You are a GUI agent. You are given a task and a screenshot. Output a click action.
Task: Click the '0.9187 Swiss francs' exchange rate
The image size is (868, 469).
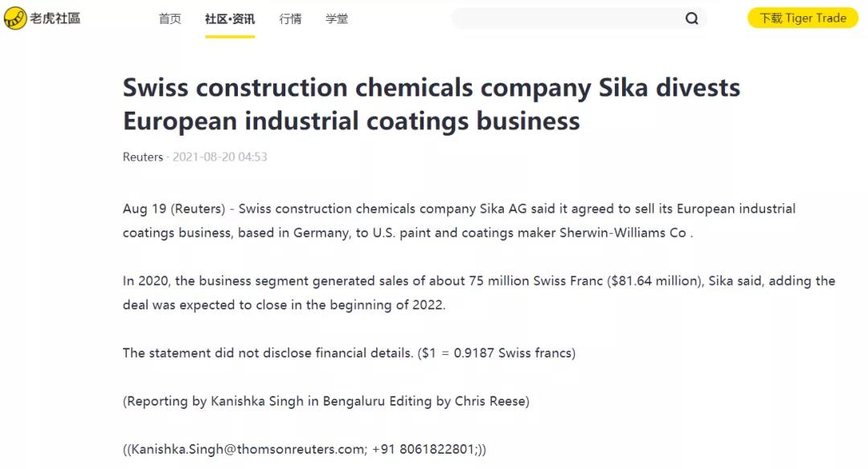(512, 353)
